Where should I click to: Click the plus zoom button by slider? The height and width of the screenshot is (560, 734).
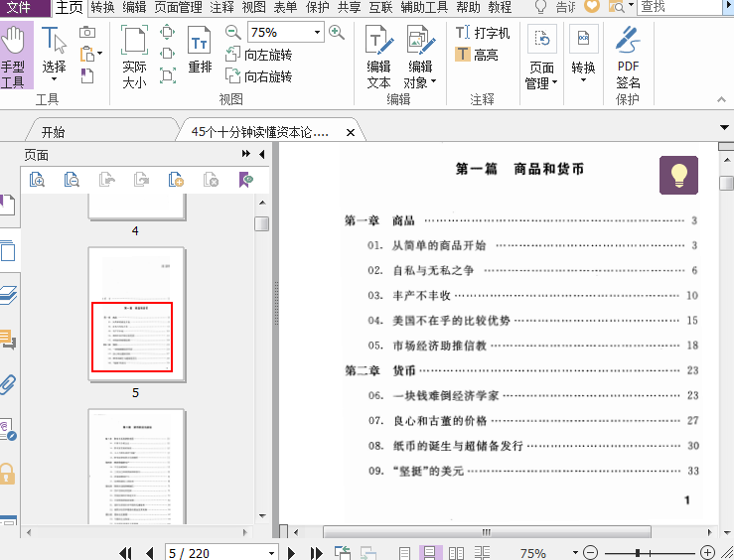point(707,552)
